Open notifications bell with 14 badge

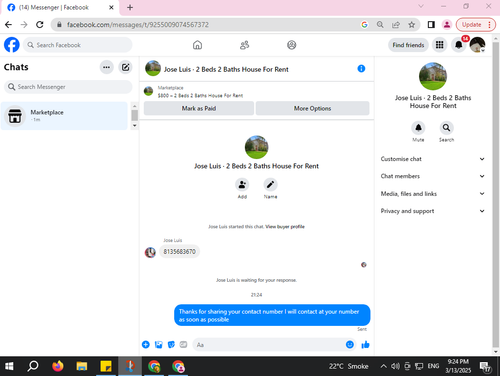tap(459, 45)
